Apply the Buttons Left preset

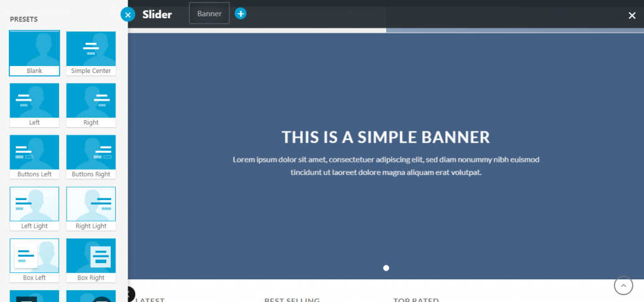[x=35, y=157]
